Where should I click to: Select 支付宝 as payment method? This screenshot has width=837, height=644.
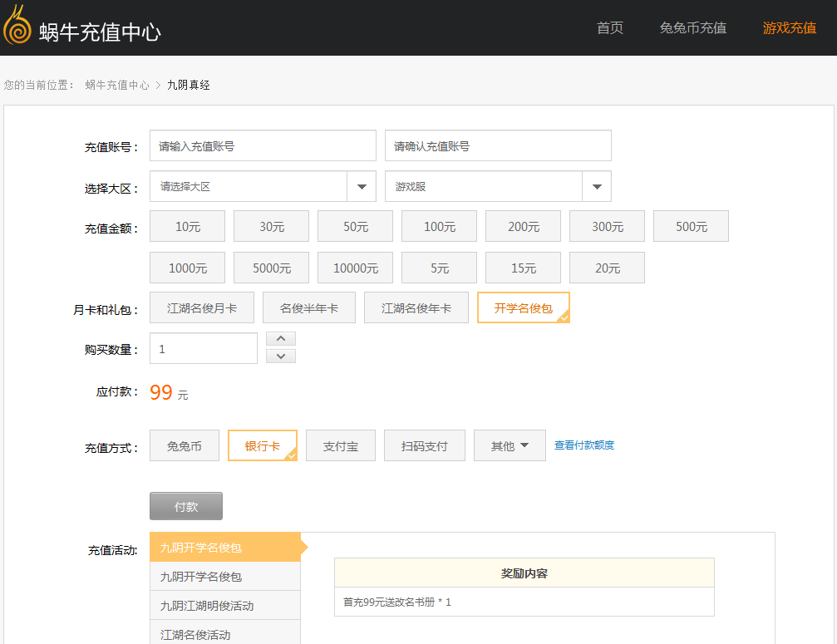point(341,446)
